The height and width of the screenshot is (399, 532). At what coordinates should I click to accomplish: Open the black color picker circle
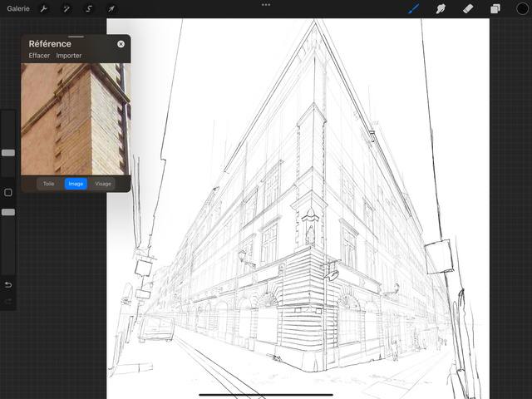pos(522,9)
